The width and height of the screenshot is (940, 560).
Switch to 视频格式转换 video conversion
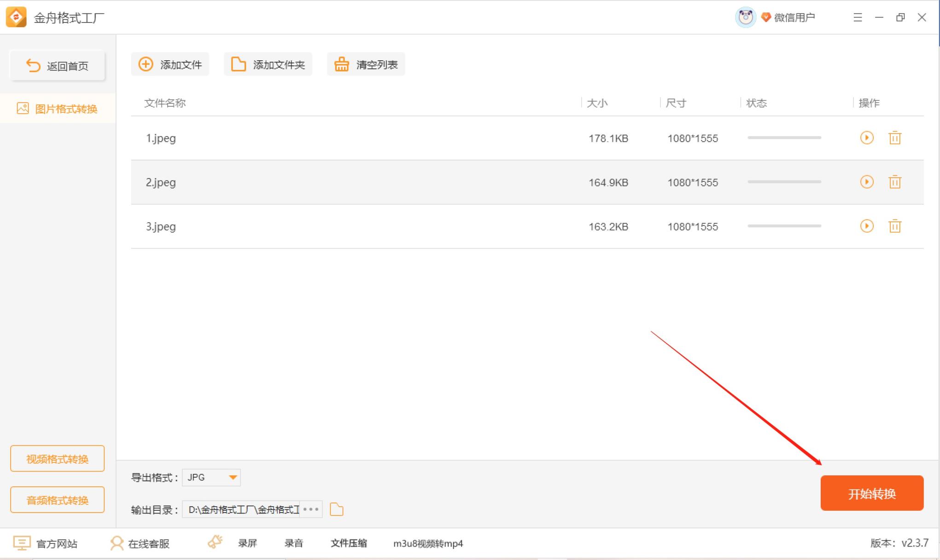tap(57, 458)
